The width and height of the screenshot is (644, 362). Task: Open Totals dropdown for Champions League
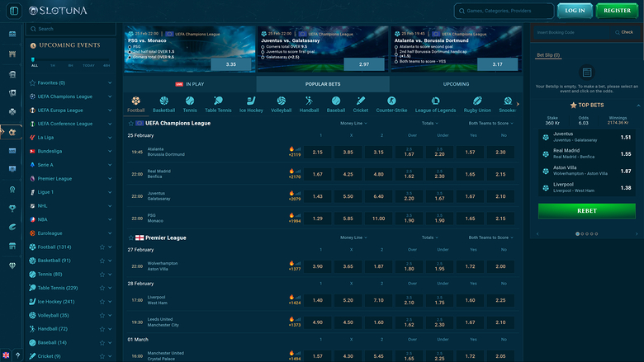[x=429, y=123]
